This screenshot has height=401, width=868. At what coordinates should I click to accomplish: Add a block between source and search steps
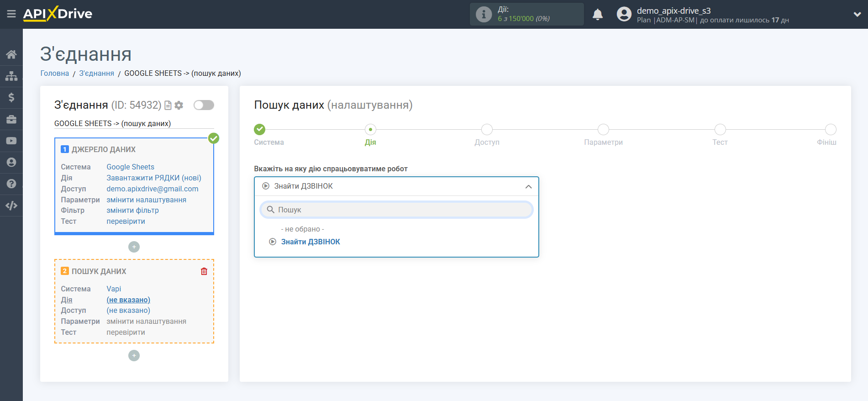[x=134, y=247]
